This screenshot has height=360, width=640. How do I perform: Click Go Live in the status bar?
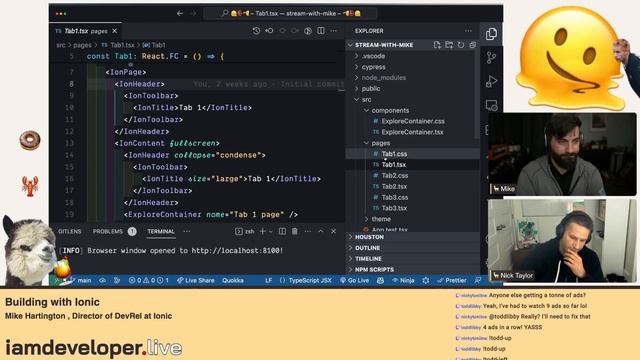tap(355, 280)
